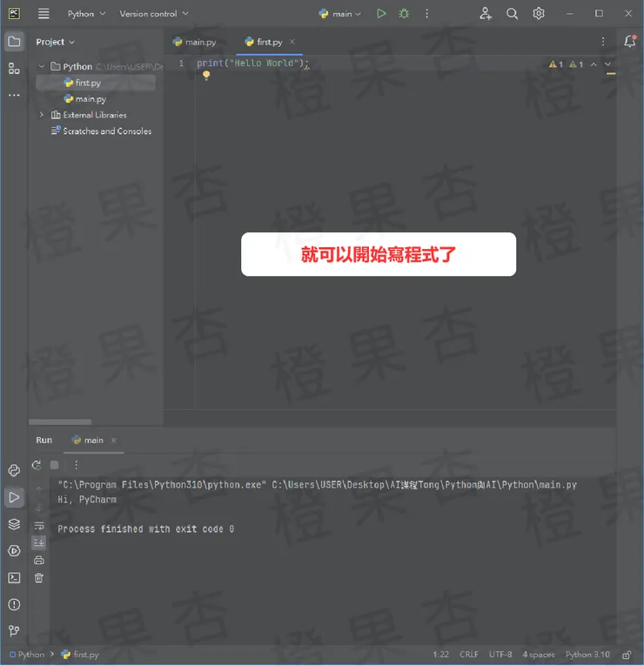Click first.py breadcrumb in status bar

pos(80,655)
